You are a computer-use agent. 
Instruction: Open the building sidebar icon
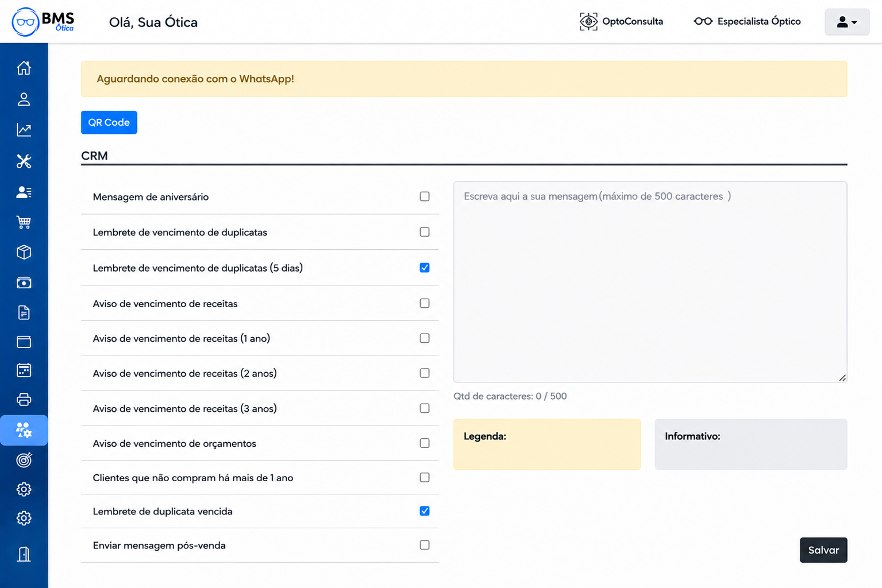click(24, 554)
